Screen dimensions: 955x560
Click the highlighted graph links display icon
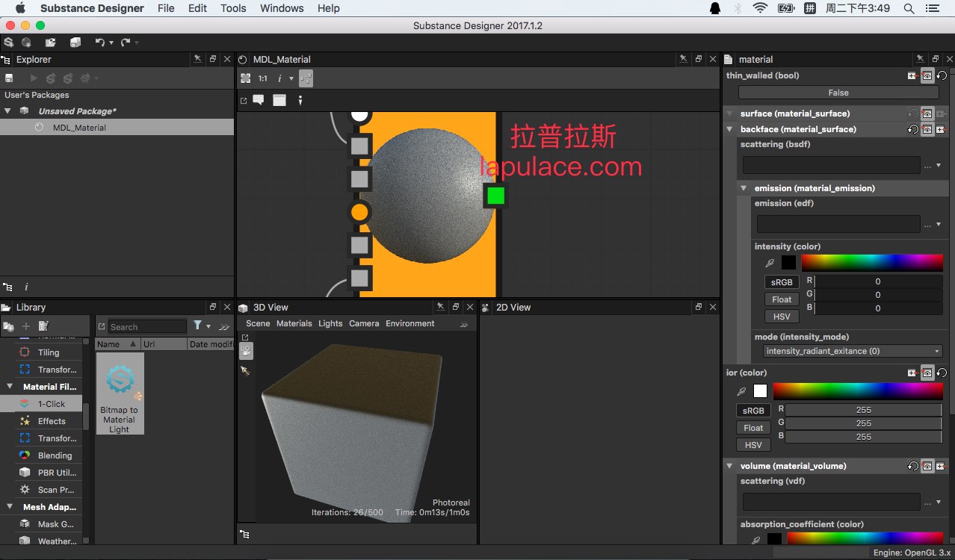click(x=306, y=78)
